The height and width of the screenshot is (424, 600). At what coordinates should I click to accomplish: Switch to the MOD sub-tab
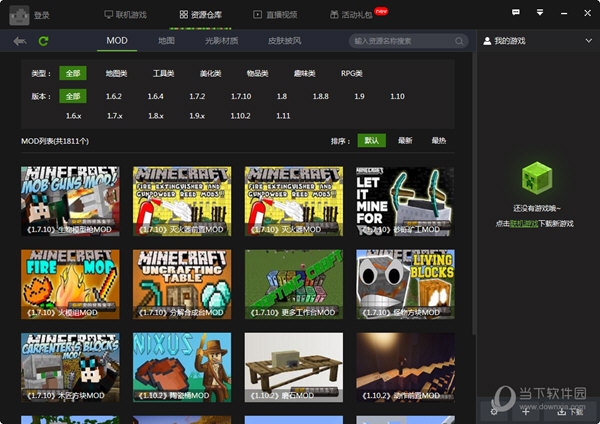[x=117, y=41]
